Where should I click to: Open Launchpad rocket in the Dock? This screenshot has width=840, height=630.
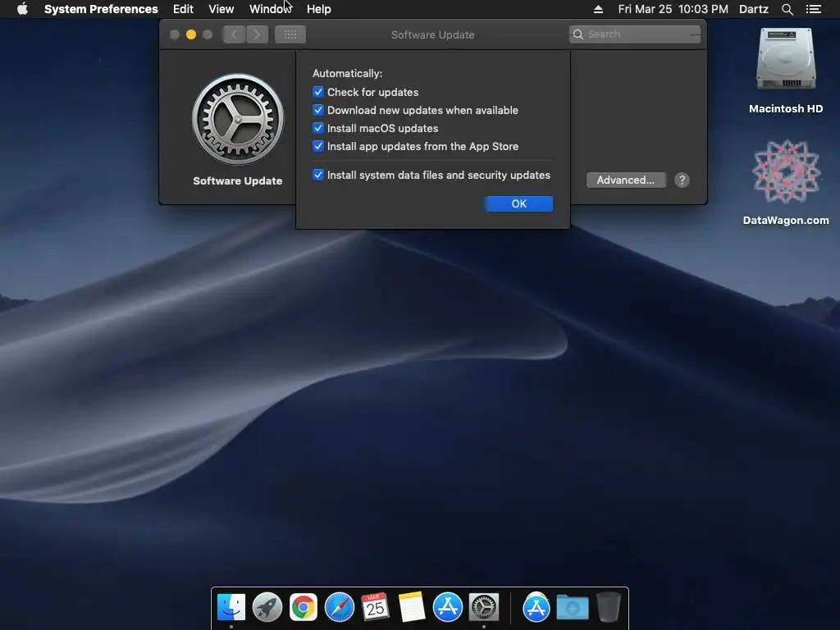[267, 607]
